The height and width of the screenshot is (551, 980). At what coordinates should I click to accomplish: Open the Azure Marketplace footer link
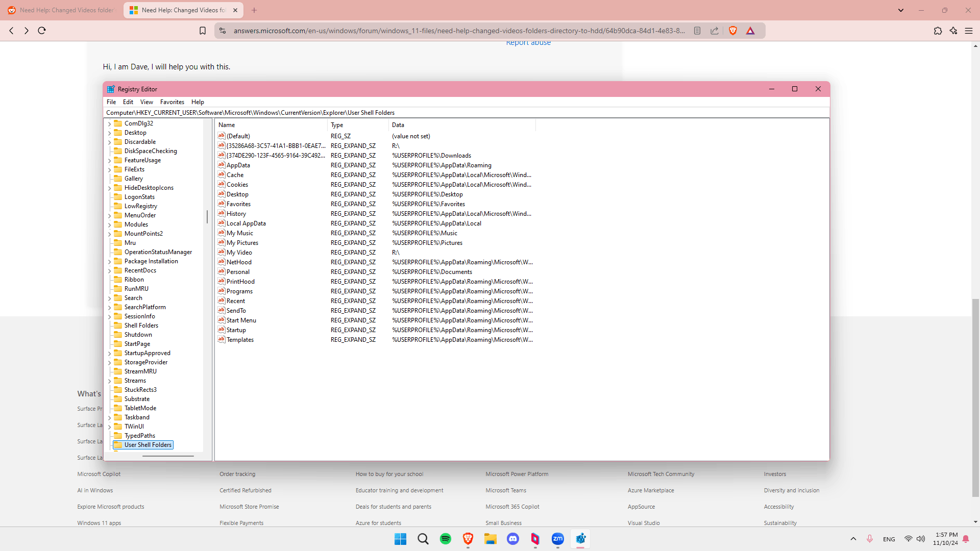coord(651,490)
